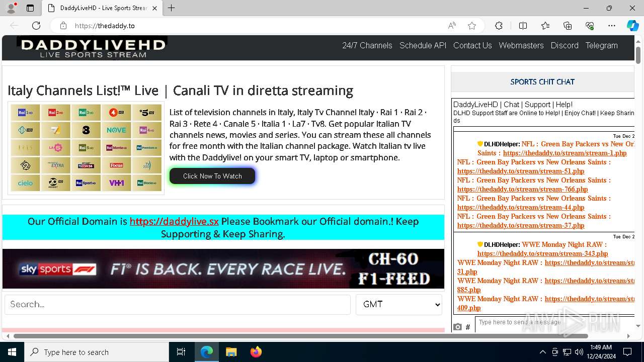644x362 pixels.
Task: Launch Copilot sidebar
Action: pyautogui.click(x=632, y=26)
